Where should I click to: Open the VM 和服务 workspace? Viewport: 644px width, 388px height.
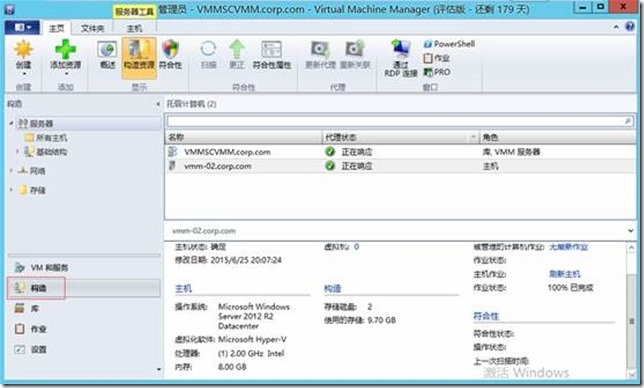[x=83, y=268]
